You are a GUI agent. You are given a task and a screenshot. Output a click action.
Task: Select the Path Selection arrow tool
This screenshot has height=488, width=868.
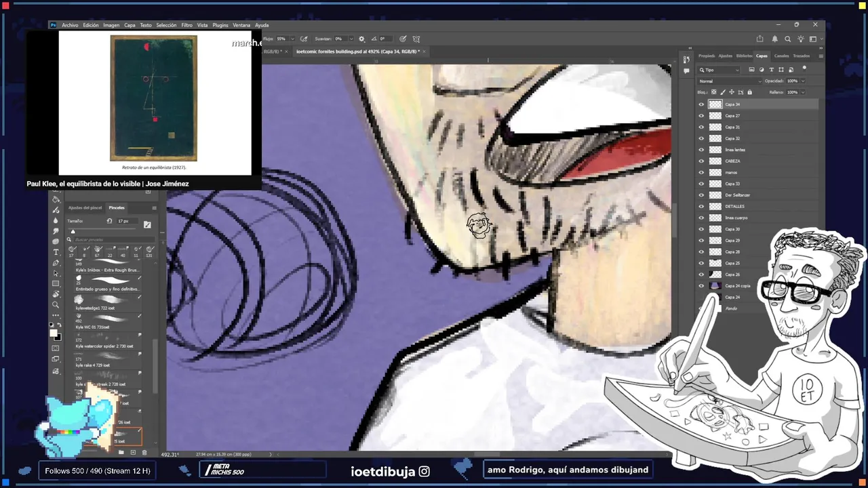(x=56, y=273)
